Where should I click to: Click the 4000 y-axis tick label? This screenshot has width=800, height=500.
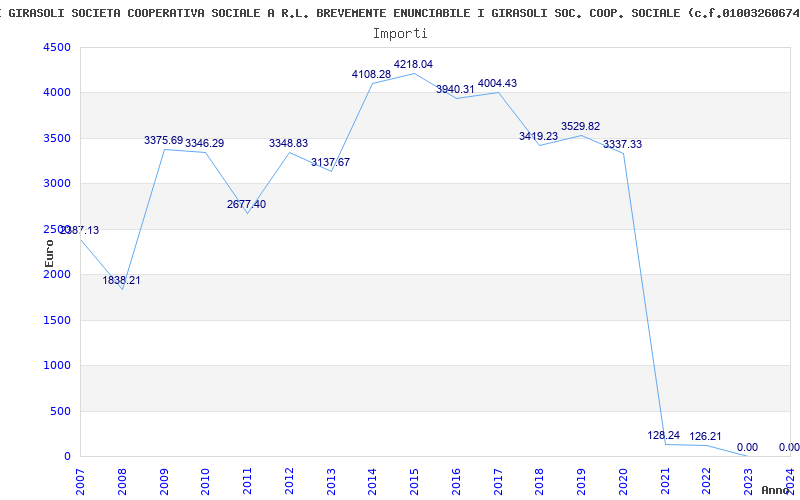(x=57, y=92)
